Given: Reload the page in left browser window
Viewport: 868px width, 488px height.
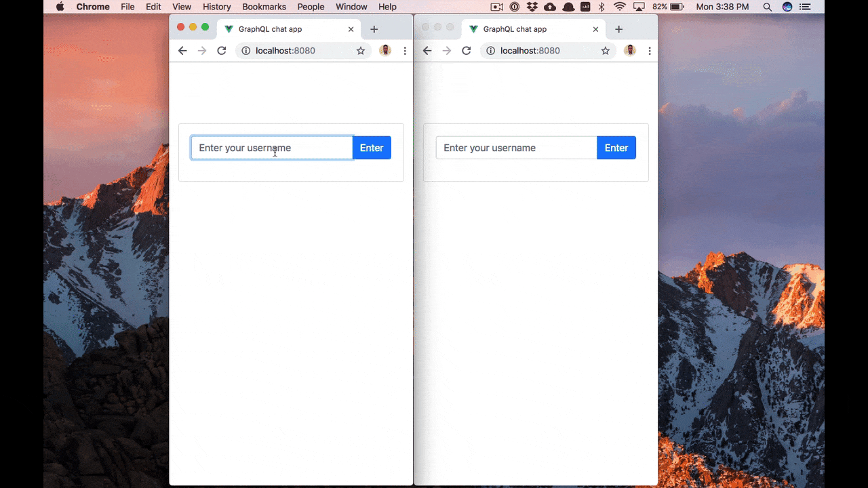Looking at the screenshot, I should [x=221, y=51].
